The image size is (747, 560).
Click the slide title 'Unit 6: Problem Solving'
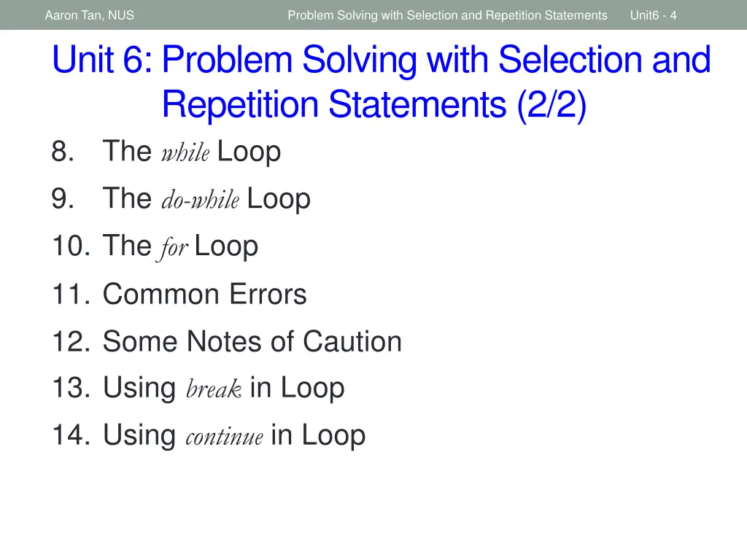(381, 60)
